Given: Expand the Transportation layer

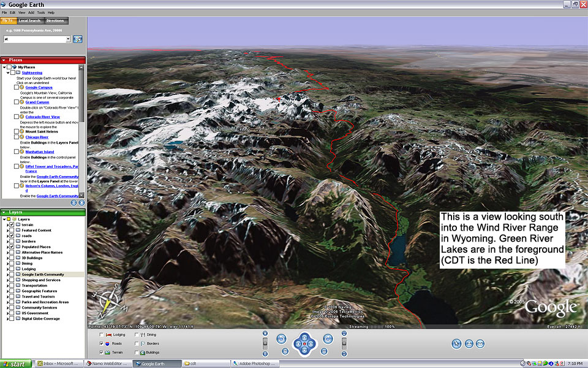Looking at the screenshot, I should click(x=7, y=286).
